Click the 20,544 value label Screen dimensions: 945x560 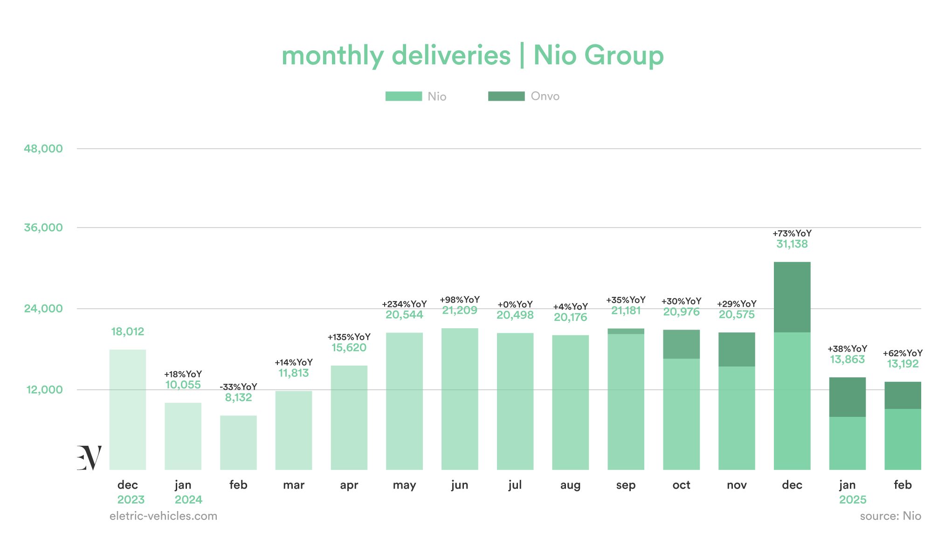click(x=404, y=315)
